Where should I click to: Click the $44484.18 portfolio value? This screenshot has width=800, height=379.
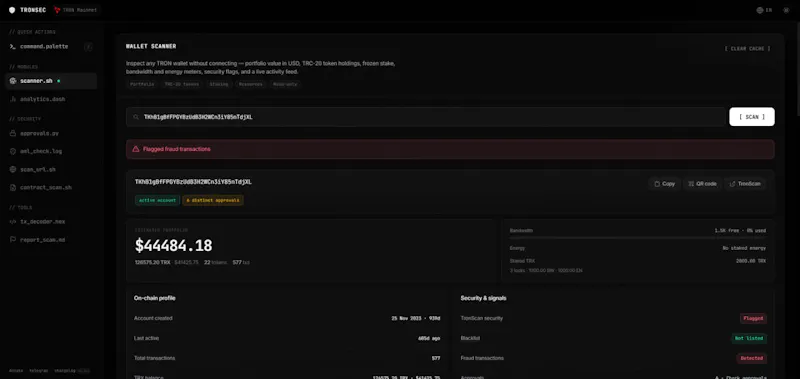pyautogui.click(x=173, y=245)
